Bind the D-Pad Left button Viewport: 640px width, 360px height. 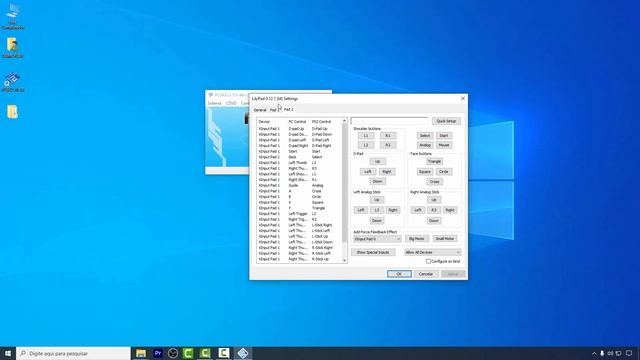pos(367,172)
